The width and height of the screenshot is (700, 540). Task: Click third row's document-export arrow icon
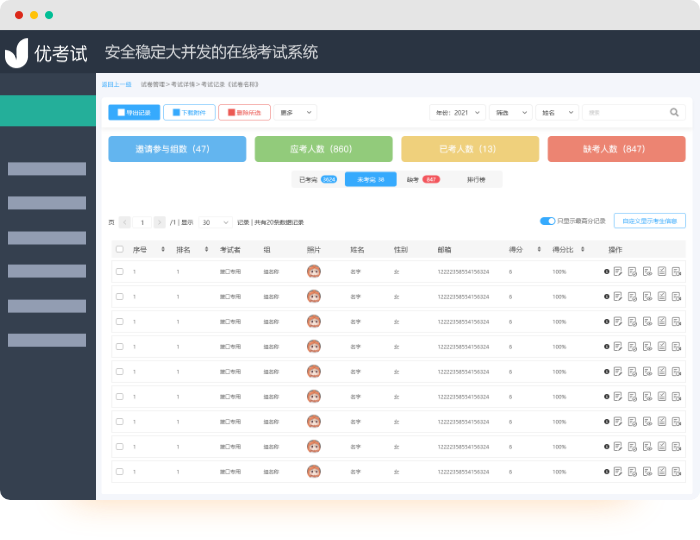click(677, 321)
